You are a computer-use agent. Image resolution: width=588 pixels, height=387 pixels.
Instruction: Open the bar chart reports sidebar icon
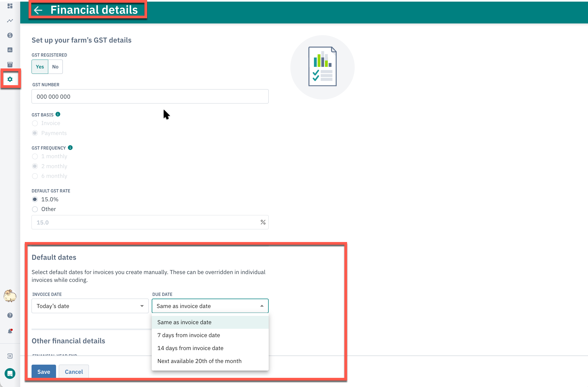click(10, 50)
